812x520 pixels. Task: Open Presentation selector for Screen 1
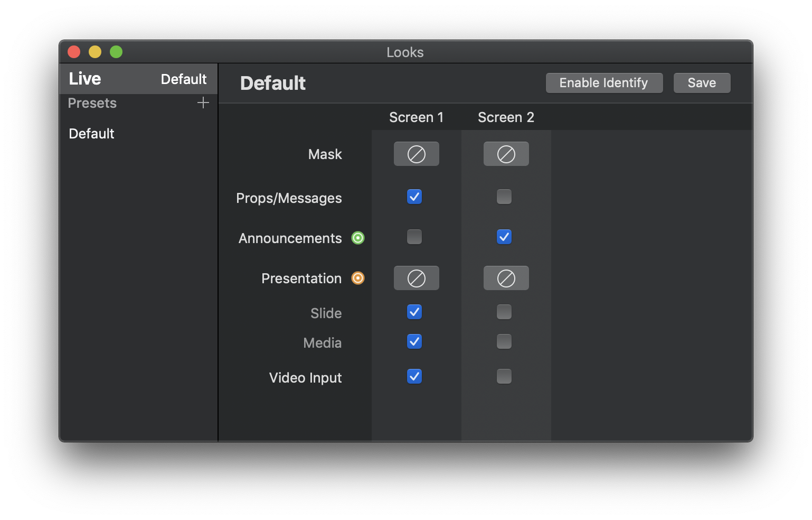pyautogui.click(x=417, y=278)
